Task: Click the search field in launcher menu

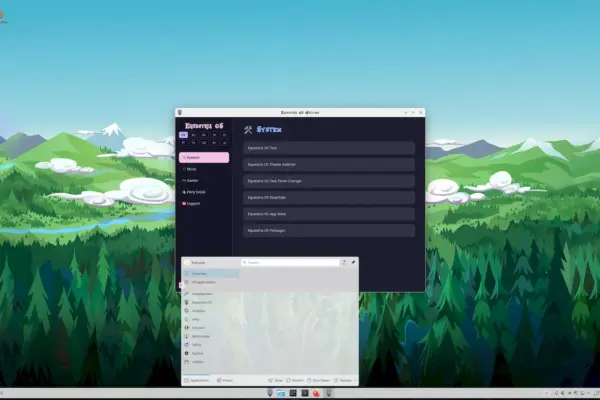Action: tap(290, 262)
